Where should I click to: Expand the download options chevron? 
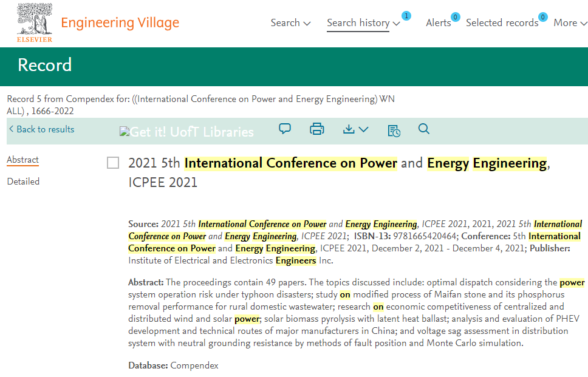tap(363, 129)
